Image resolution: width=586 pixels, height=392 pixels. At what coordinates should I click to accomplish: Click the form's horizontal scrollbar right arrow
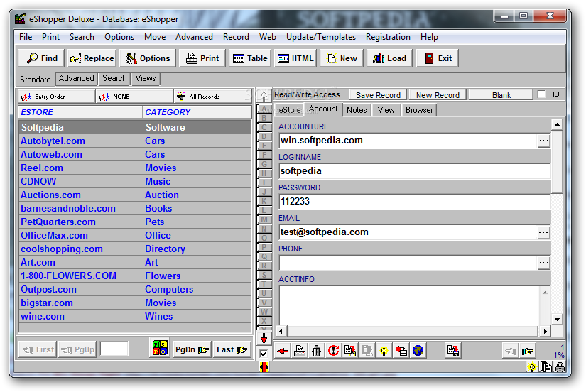[x=545, y=331]
